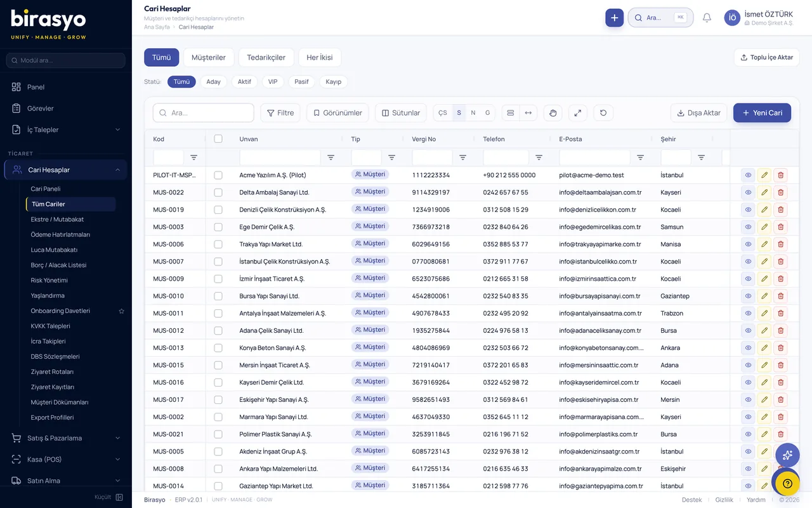View details of Acme Yazılım A.Ş. (eye icon)

coord(748,175)
